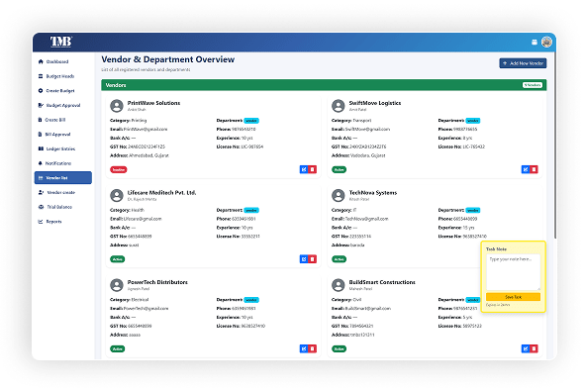Click the TMB logo

click(x=60, y=42)
